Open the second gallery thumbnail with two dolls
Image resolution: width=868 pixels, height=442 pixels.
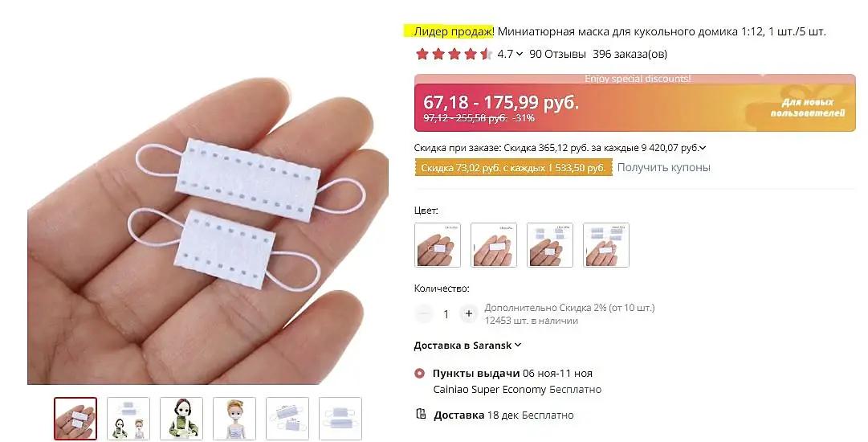pyautogui.click(x=128, y=419)
